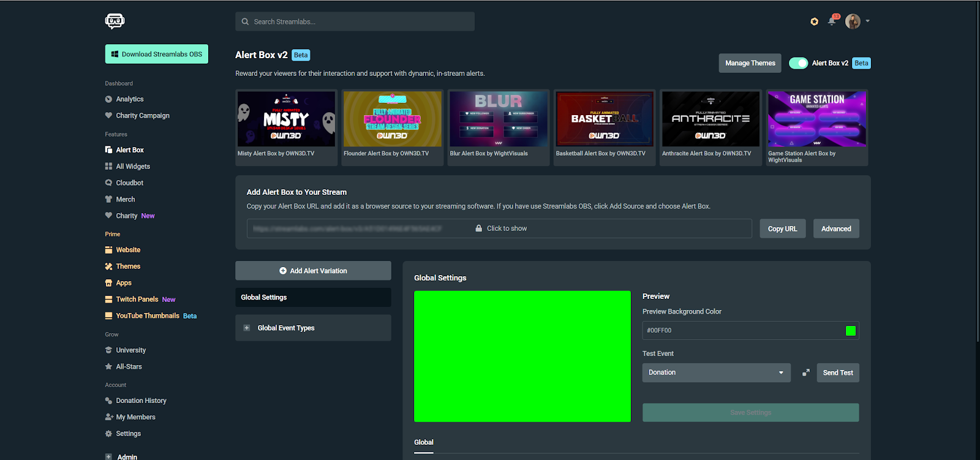Click the Beta badge next to Alert Box v2 title
The height and width of the screenshot is (460, 980).
(301, 55)
